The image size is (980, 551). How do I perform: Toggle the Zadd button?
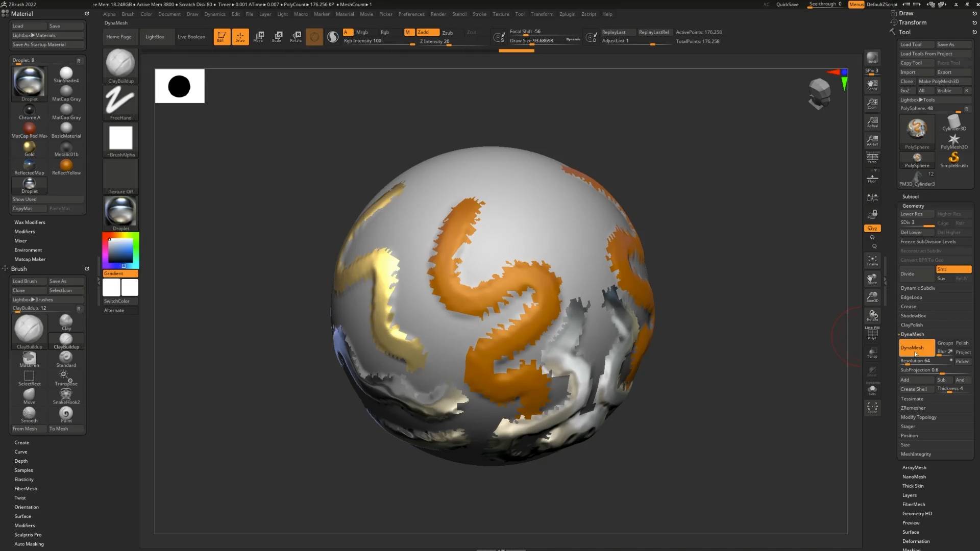pyautogui.click(x=427, y=32)
